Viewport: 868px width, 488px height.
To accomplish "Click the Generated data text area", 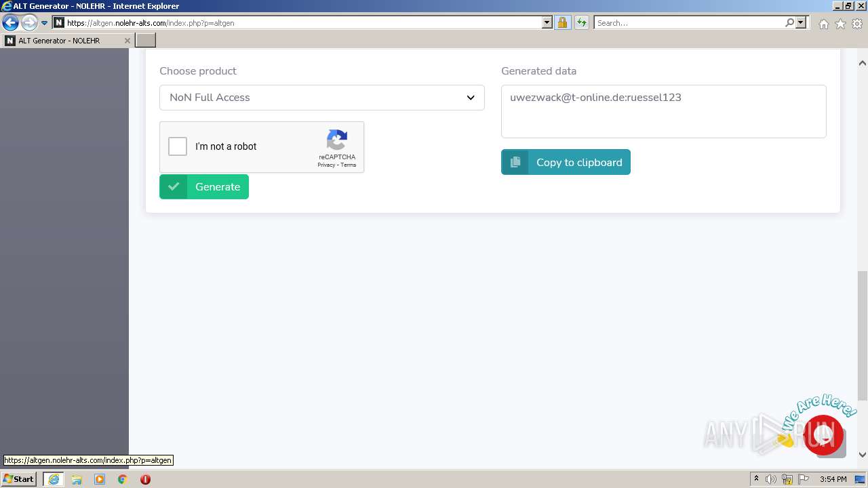I will pyautogui.click(x=664, y=111).
